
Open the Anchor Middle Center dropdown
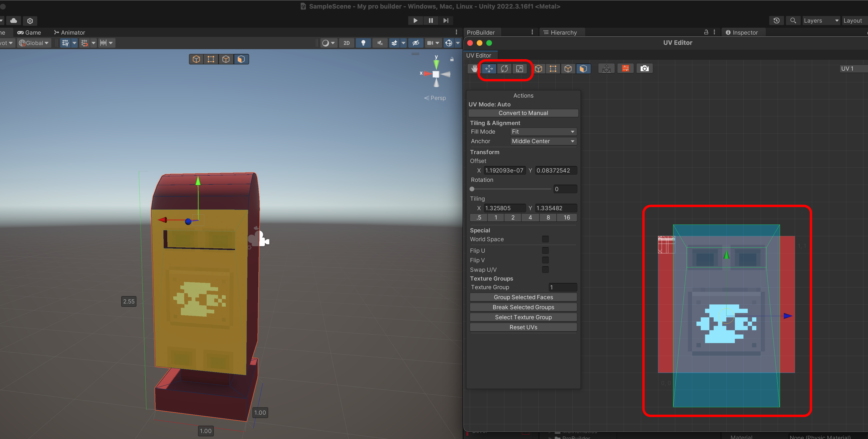coord(543,141)
